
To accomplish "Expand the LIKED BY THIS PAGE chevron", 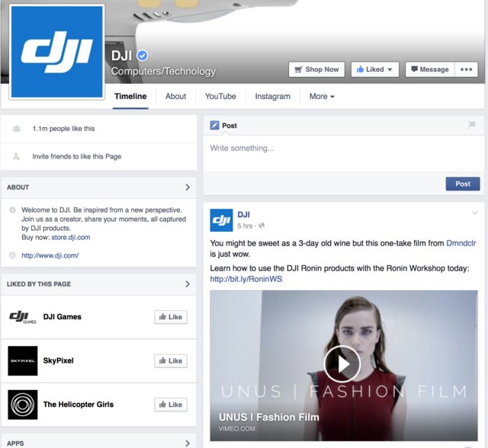I will [x=188, y=284].
